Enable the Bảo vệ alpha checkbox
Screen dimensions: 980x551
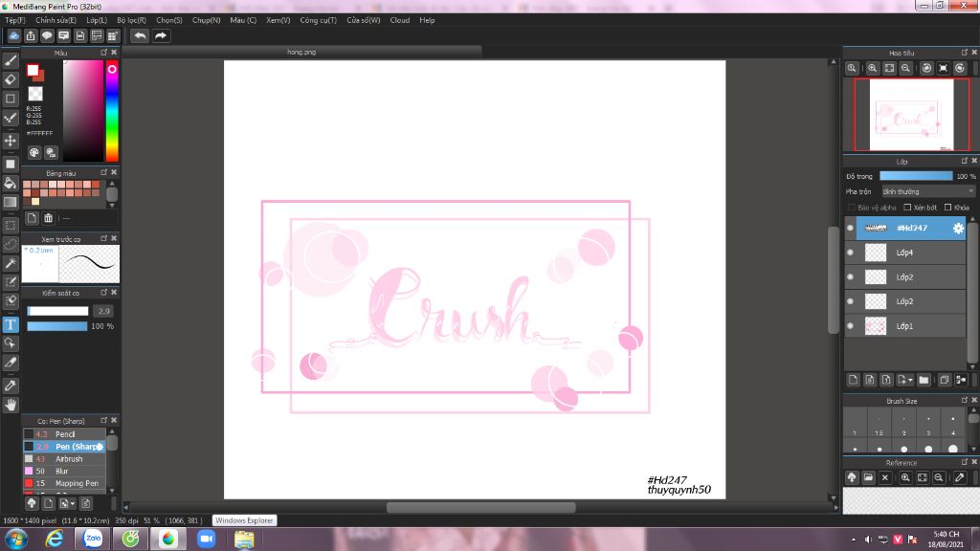(853, 208)
